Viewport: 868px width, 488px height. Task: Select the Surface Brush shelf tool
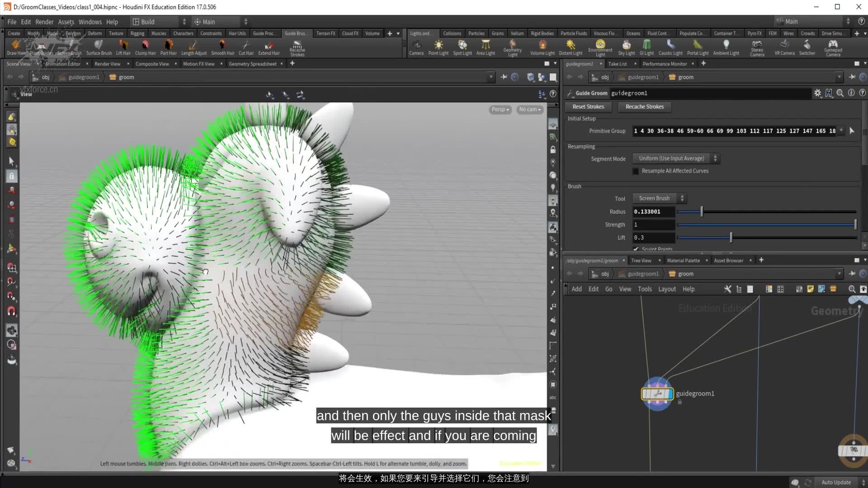(99, 47)
